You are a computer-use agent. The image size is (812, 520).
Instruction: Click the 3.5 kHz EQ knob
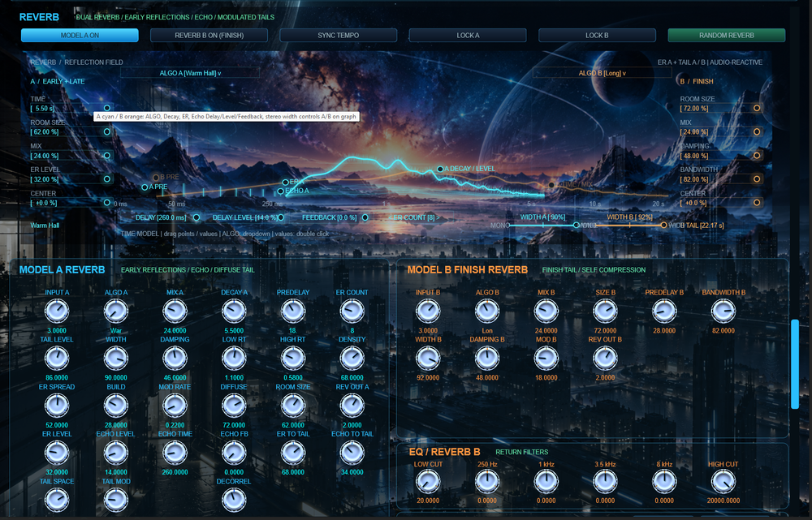point(606,482)
